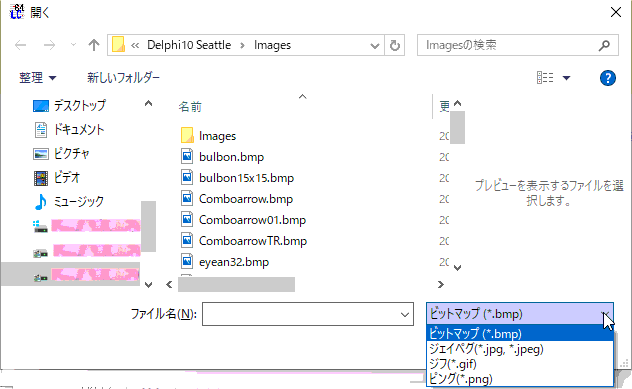Click the Images breadcrumb in address bar
632x389 pixels.
pyautogui.click(x=272, y=45)
